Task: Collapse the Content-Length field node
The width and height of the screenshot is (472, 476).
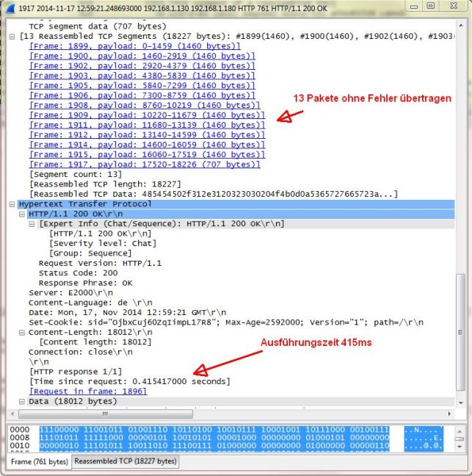Action: [x=22, y=333]
